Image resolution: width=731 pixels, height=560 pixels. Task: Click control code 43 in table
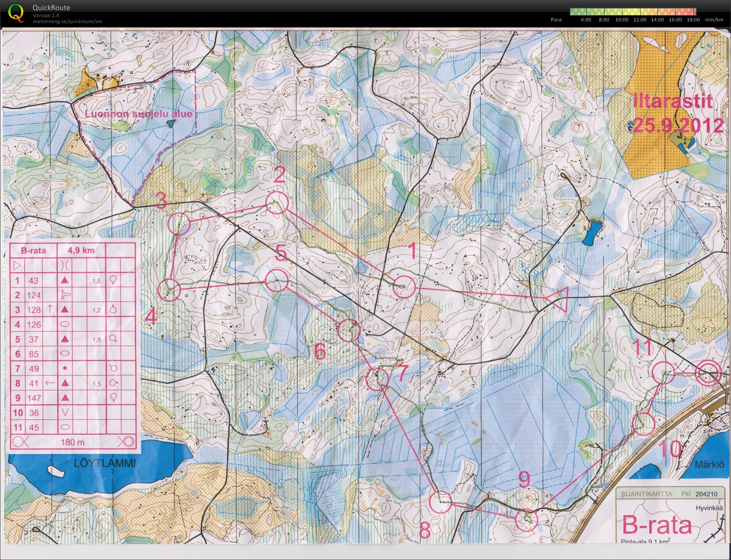click(33, 281)
